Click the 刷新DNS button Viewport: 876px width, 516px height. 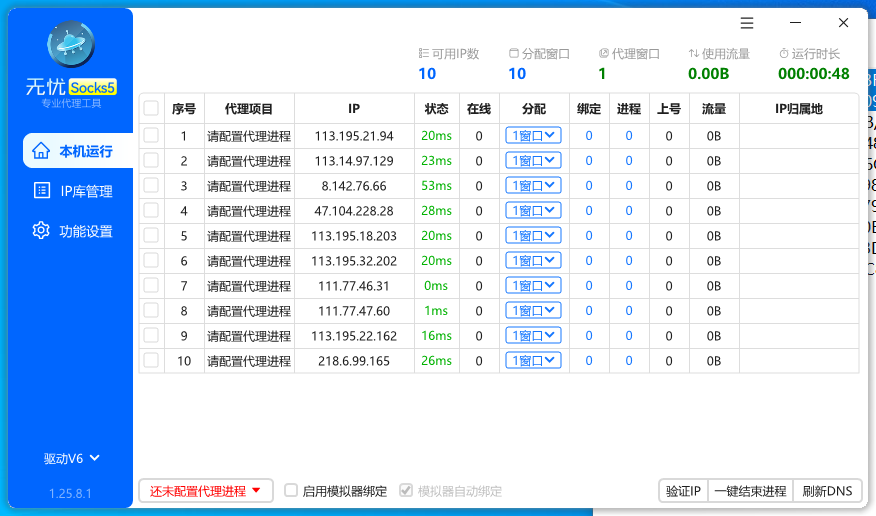pos(827,491)
